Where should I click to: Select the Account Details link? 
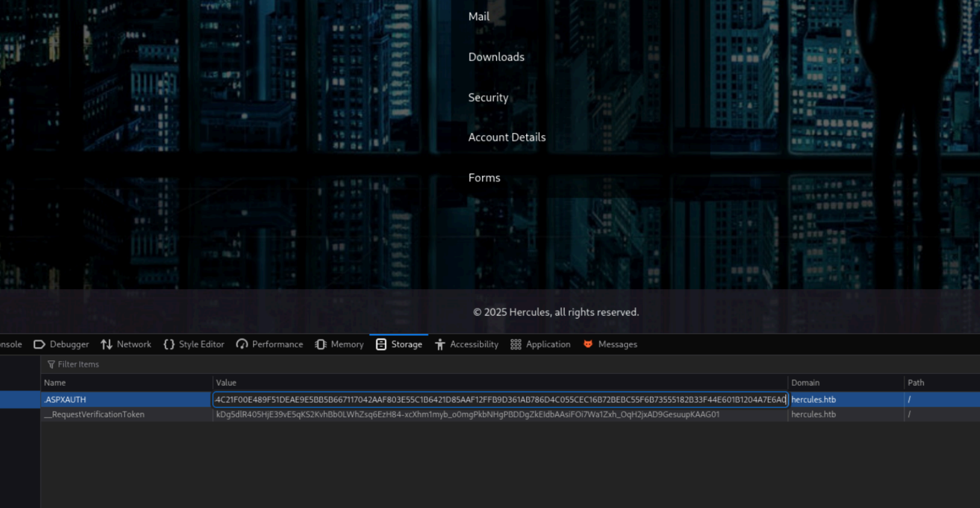point(507,137)
